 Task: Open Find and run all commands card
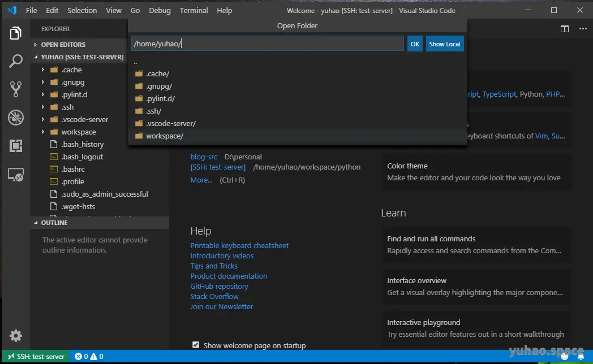click(476, 245)
